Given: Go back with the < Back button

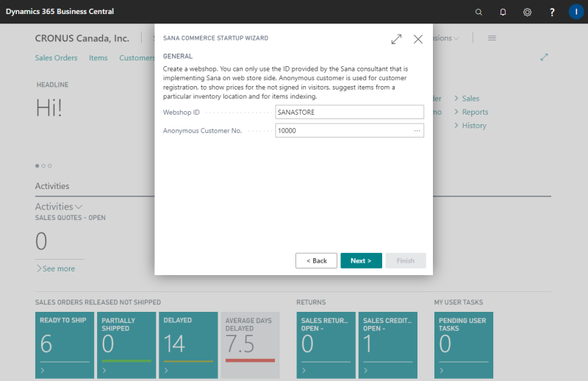Looking at the screenshot, I should pos(316,260).
